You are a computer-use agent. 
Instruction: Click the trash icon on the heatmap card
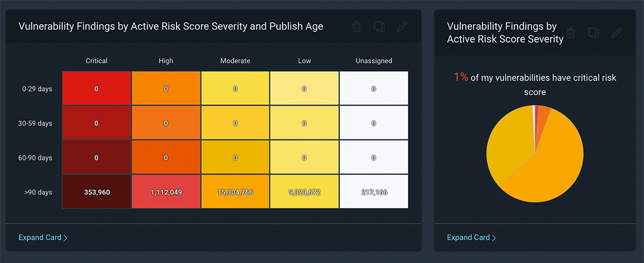(357, 26)
